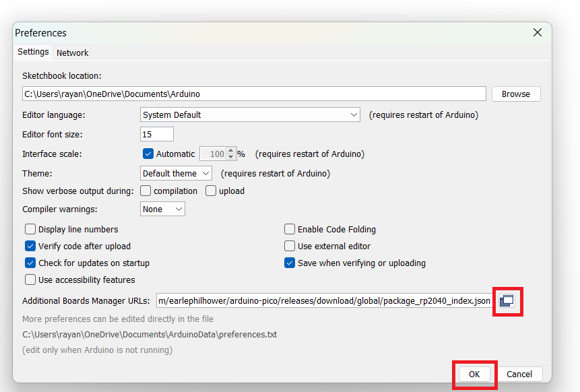Open the Theme dropdown
Image resolution: width=580 pixels, height=392 pixels.
tap(176, 173)
